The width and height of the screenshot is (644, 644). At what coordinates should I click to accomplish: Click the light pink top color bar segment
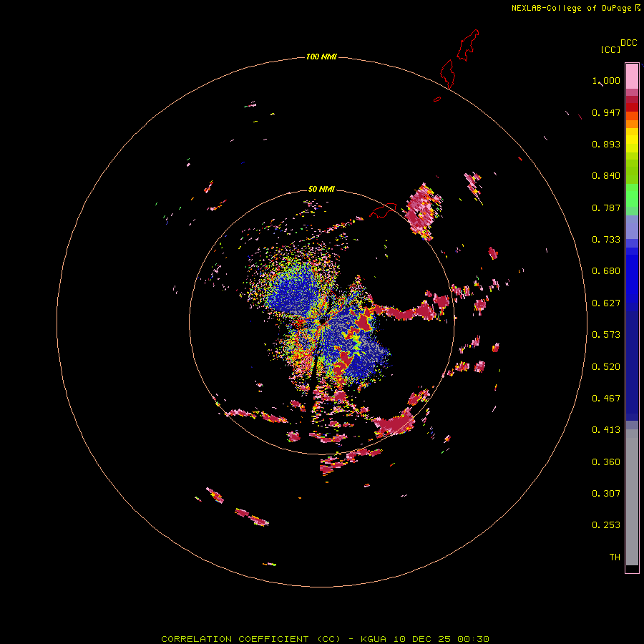click(x=632, y=76)
